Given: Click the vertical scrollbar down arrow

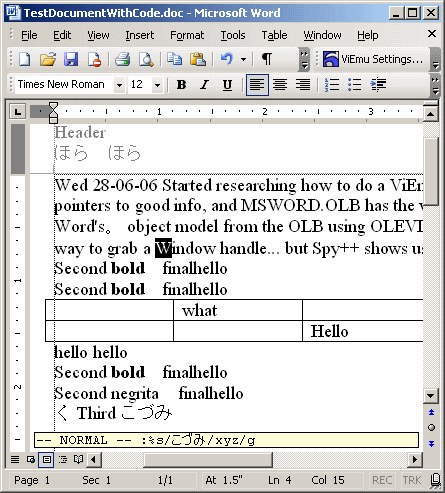Looking at the screenshot, I should (430, 396).
